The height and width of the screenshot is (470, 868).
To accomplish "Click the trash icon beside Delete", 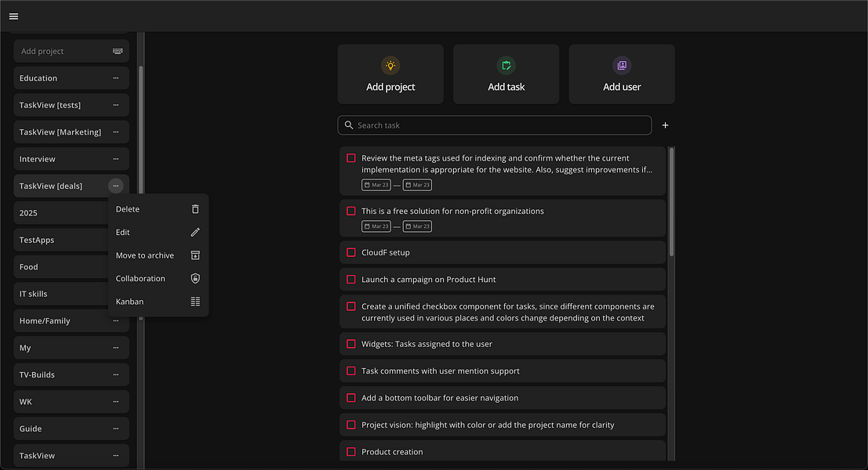I will point(195,209).
